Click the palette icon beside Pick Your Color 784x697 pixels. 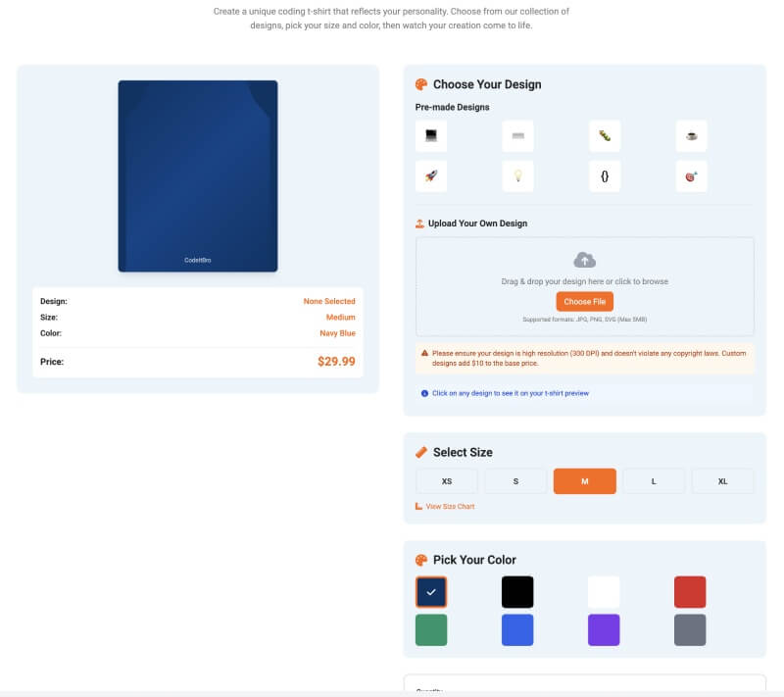click(421, 559)
